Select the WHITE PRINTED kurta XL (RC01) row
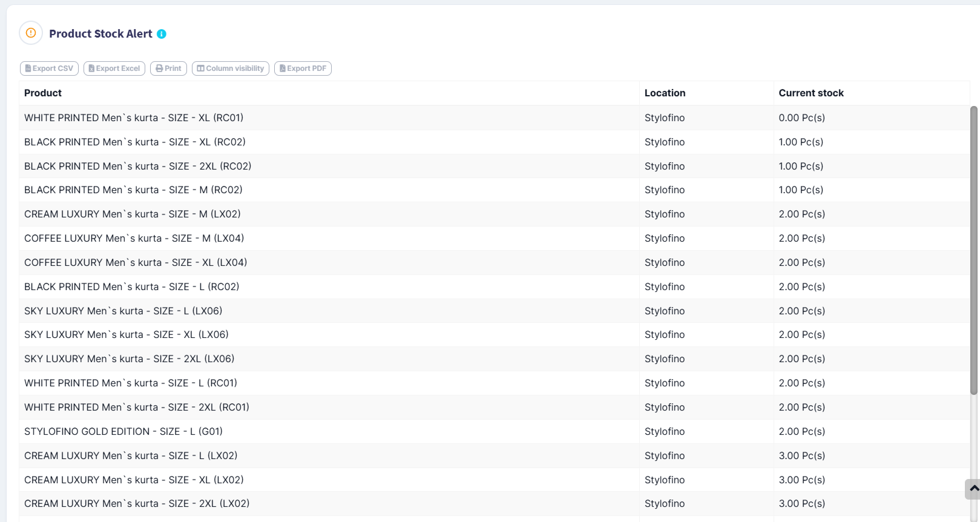Image resolution: width=980 pixels, height=522 pixels. coord(134,118)
